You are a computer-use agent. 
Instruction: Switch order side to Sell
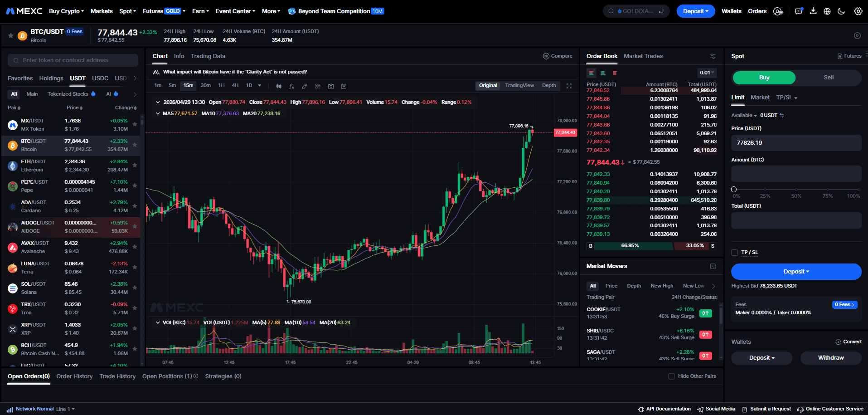(828, 78)
